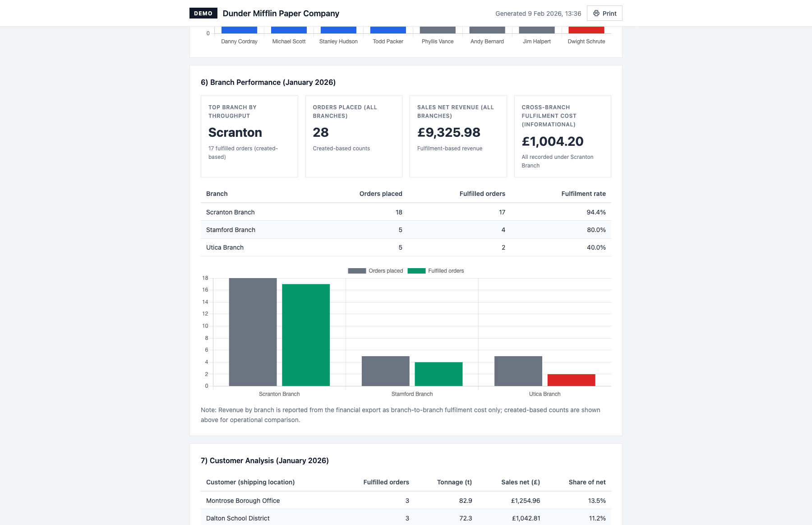Click the Branch column header
The height and width of the screenshot is (525, 812).
click(x=217, y=194)
